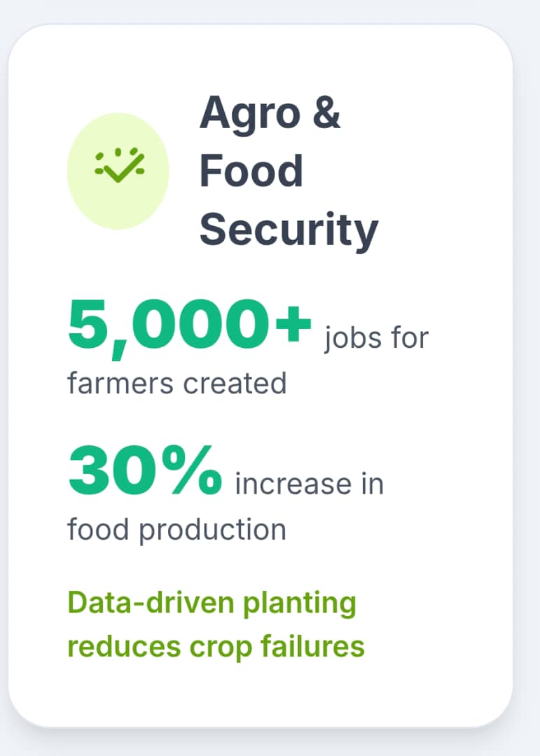Click the green checkmark sparkle icon
The width and height of the screenshot is (540, 756).
click(x=119, y=165)
